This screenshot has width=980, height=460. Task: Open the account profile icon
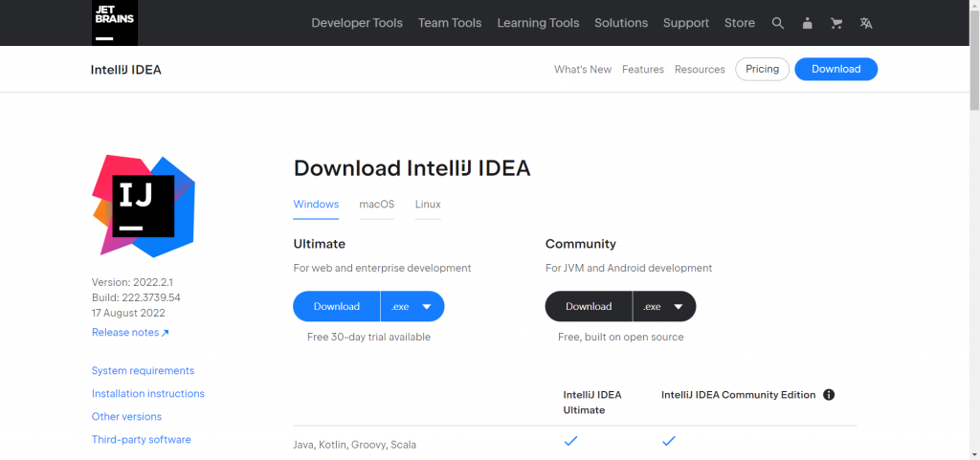[808, 23]
